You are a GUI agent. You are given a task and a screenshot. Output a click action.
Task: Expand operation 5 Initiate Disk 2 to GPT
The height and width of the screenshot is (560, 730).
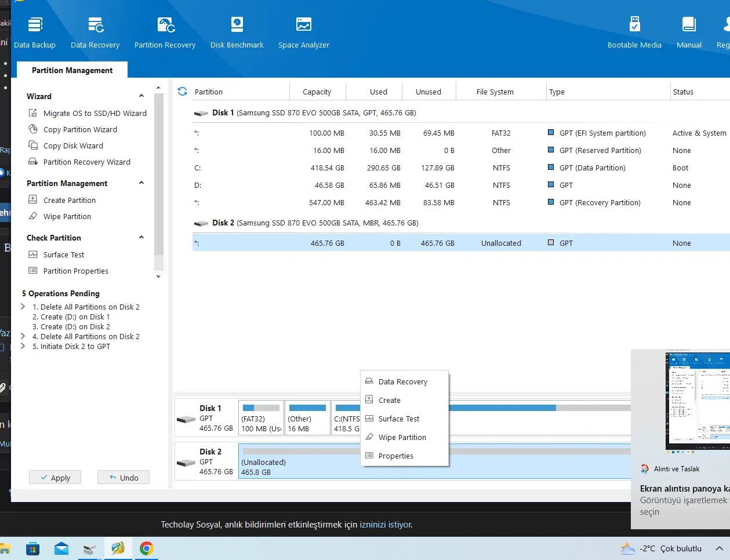pyautogui.click(x=23, y=346)
